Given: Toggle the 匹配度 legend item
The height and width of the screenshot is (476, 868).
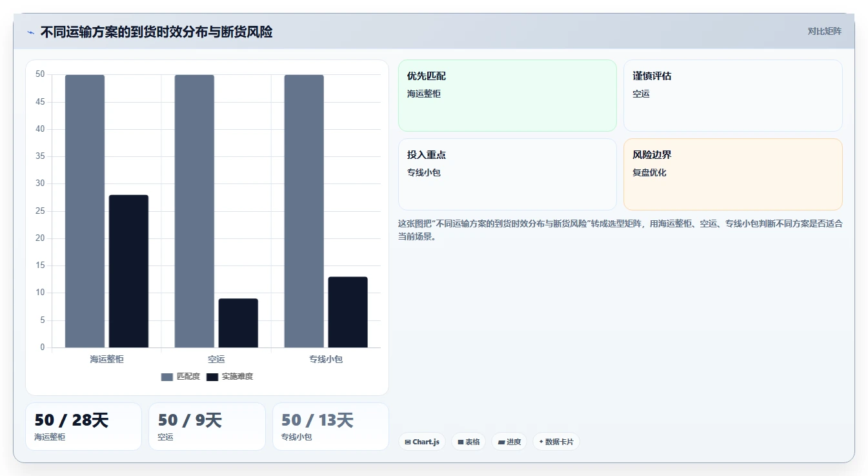Looking at the screenshot, I should pos(181,377).
